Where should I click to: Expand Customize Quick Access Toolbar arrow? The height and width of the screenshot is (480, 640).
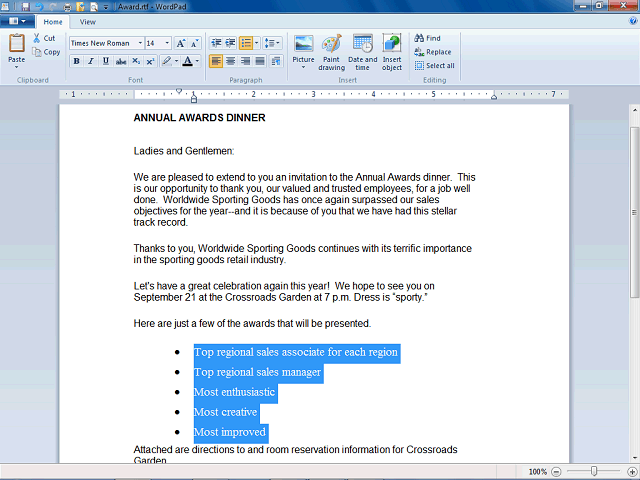[106, 7]
